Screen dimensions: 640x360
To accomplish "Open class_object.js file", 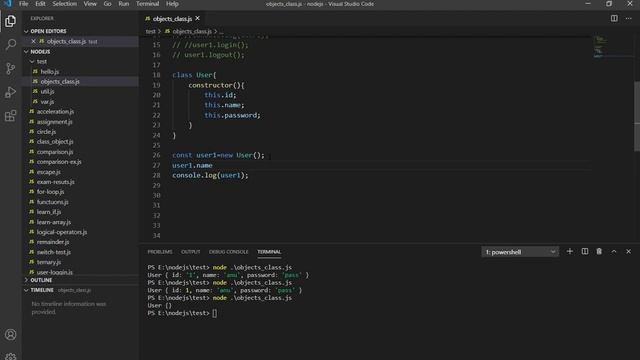I will (x=55, y=142).
